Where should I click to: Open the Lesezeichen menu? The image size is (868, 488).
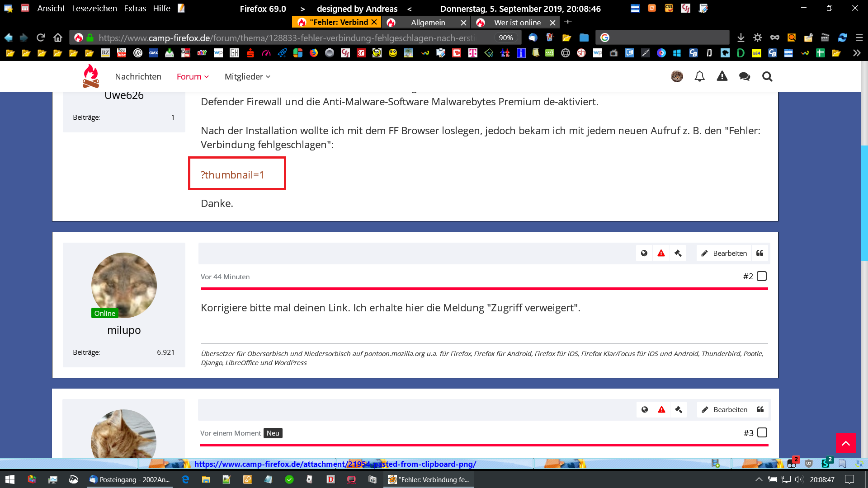tap(94, 9)
